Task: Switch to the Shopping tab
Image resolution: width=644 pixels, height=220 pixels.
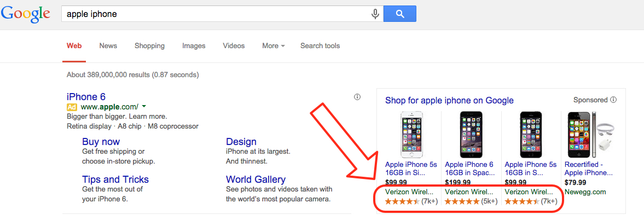Action: pyautogui.click(x=149, y=46)
